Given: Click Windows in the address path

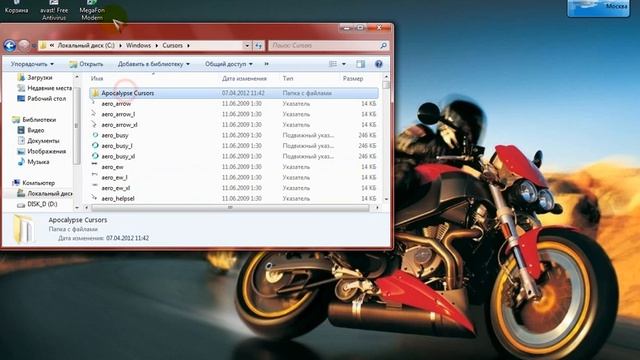Looking at the screenshot, I should 138,46.
